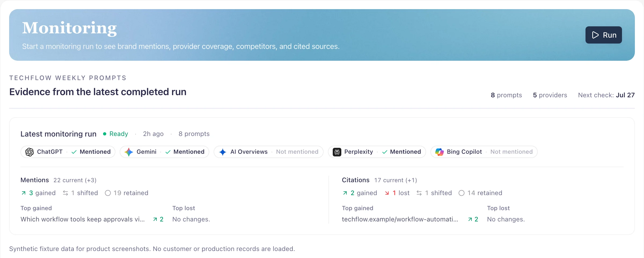Click the 'Citations' section heading
This screenshot has width=644, height=258.
click(x=356, y=180)
